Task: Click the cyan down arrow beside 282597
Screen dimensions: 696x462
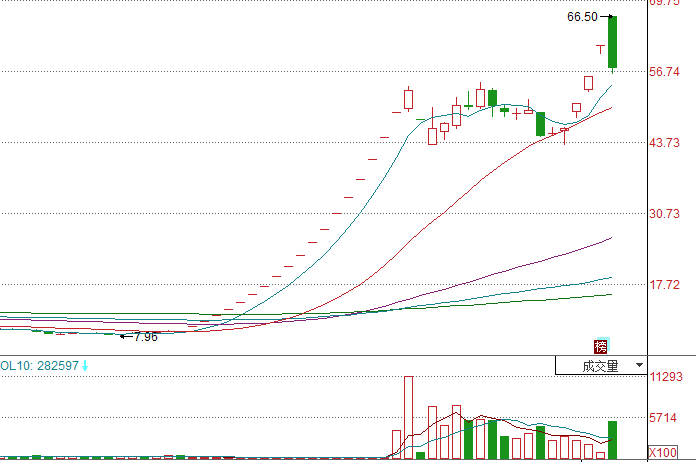Action: (85, 366)
